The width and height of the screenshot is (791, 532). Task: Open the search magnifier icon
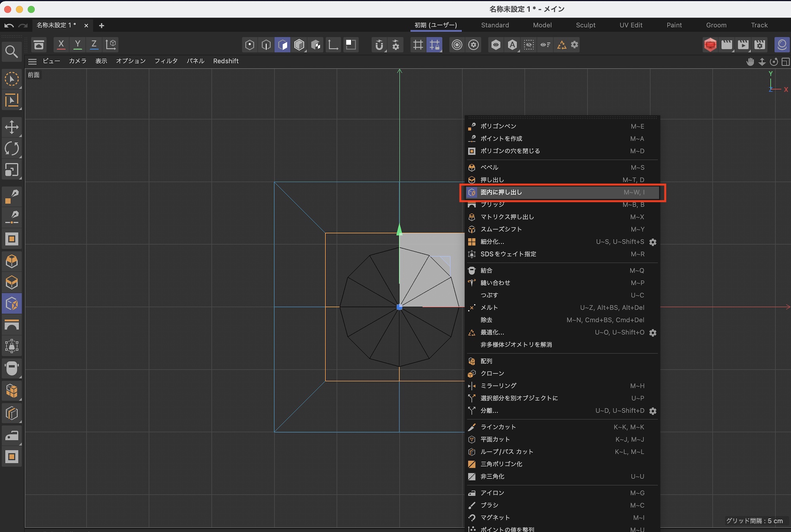click(11, 52)
